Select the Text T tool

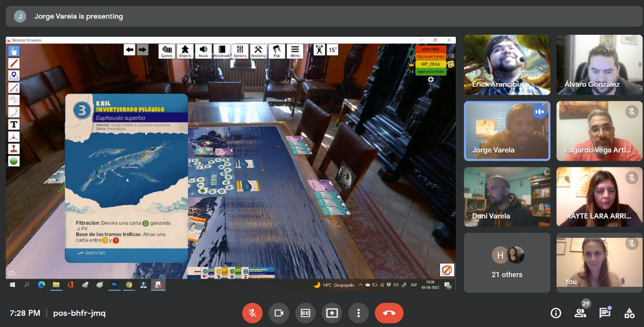point(14,124)
